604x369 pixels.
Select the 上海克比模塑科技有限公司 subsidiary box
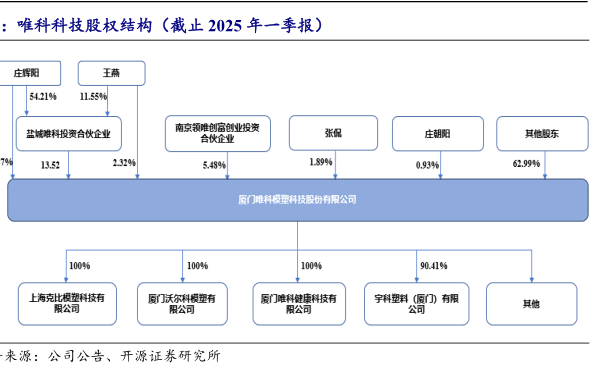tap(67, 304)
